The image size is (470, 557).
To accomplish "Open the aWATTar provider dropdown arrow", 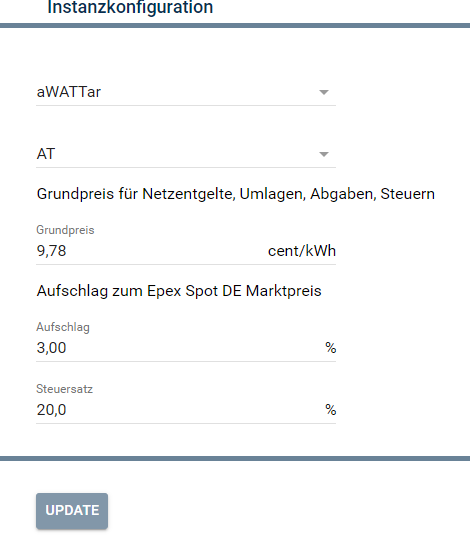I will pyautogui.click(x=324, y=92).
